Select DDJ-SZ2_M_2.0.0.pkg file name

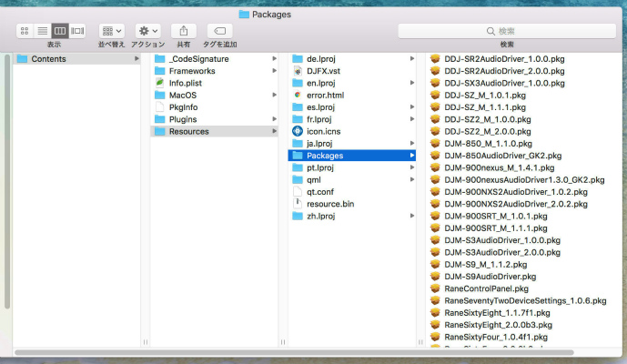coord(488,131)
